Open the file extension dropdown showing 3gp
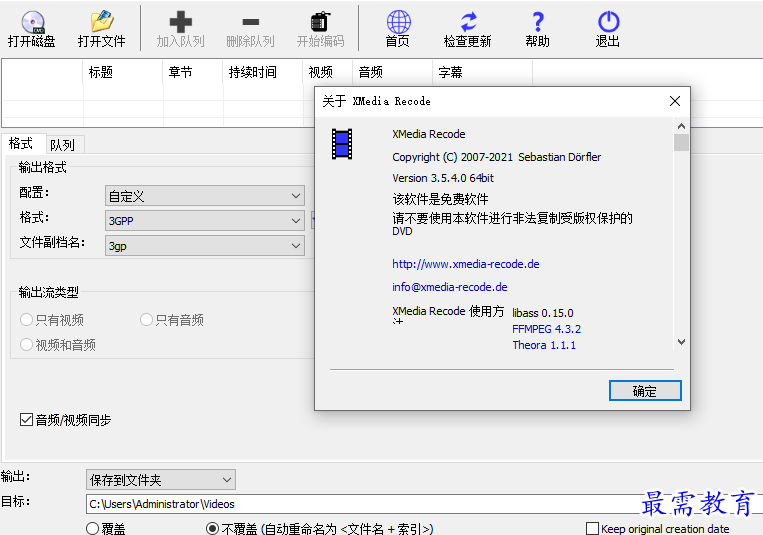This screenshot has height=535, width=763. click(205, 246)
